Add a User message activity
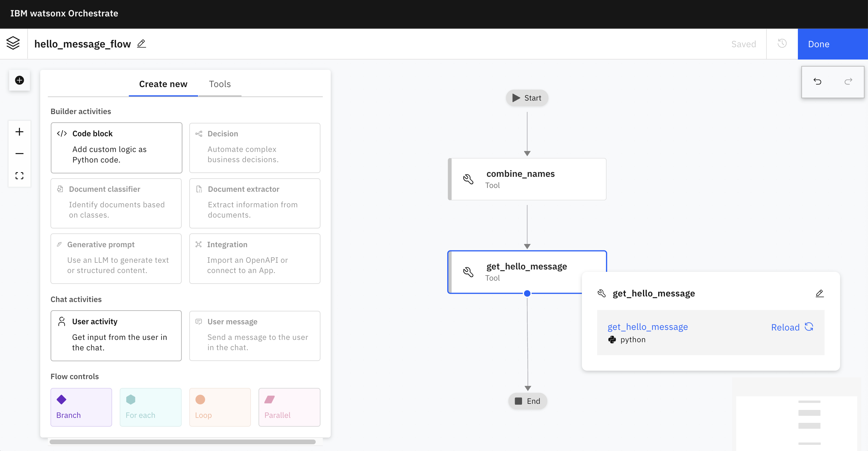The image size is (868, 451). 255,335
